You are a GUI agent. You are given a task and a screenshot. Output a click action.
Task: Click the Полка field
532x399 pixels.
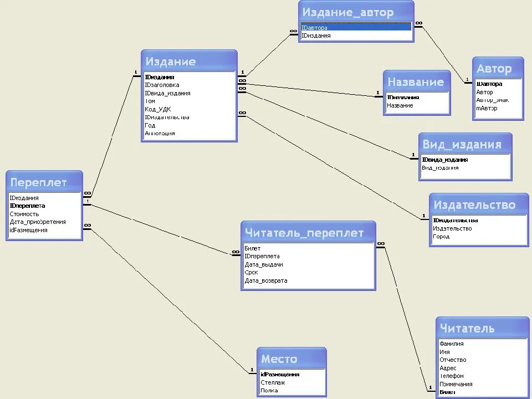click(x=292, y=391)
